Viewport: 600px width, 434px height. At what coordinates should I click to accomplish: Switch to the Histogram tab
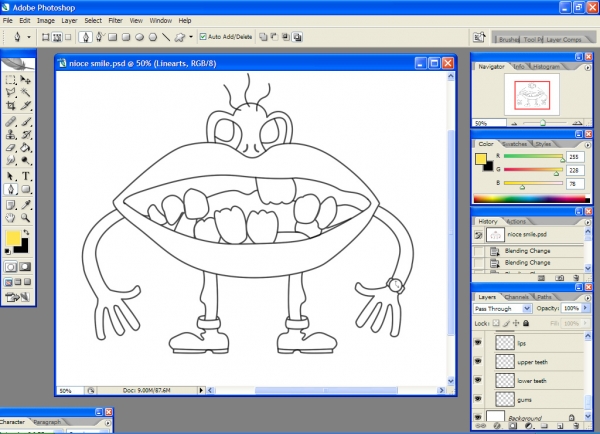pos(546,67)
